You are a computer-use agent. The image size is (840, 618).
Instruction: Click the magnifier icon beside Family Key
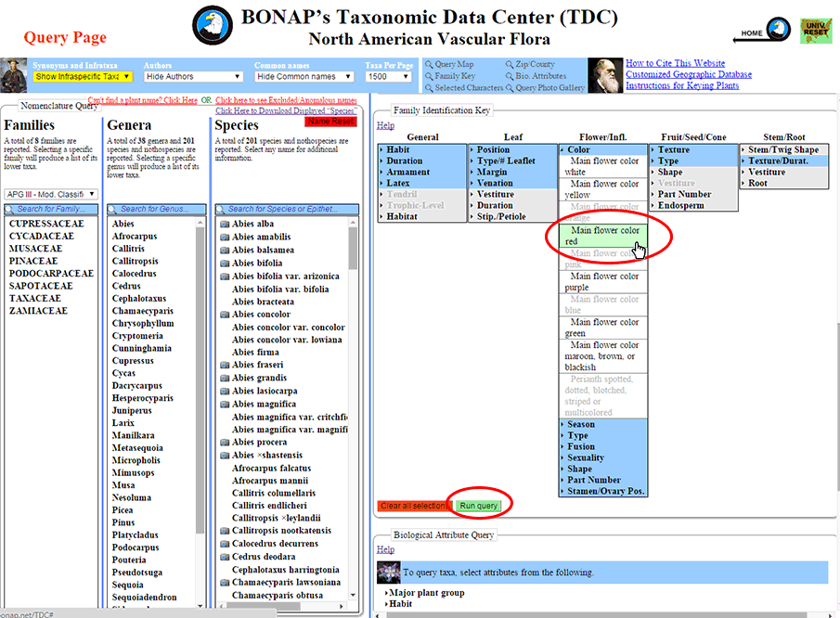429,76
